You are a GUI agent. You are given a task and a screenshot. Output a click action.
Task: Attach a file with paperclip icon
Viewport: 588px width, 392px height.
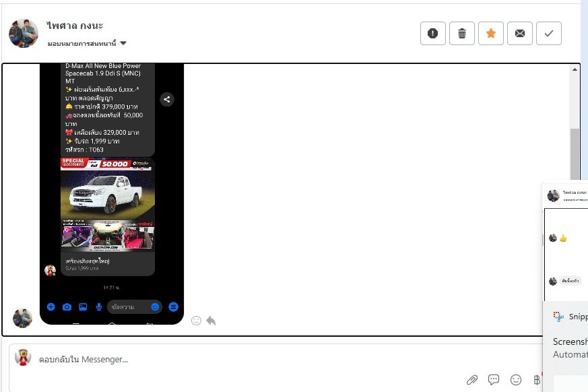(472, 380)
